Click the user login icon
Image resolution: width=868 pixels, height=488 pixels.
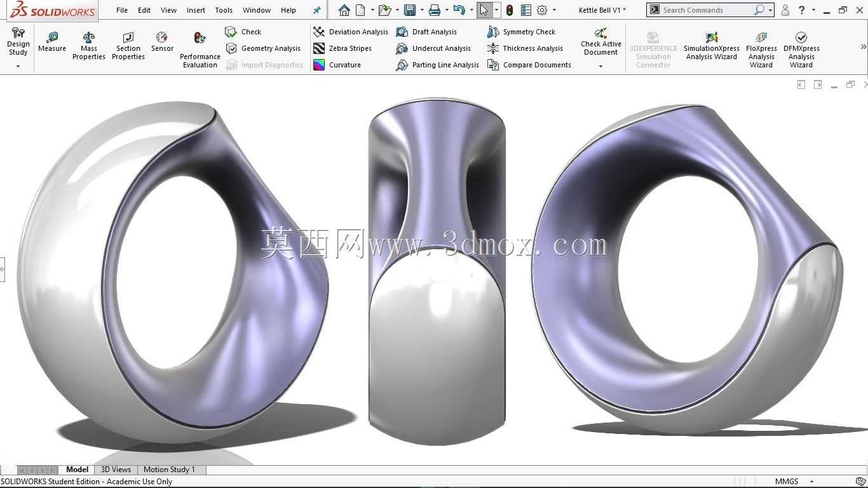point(785,10)
